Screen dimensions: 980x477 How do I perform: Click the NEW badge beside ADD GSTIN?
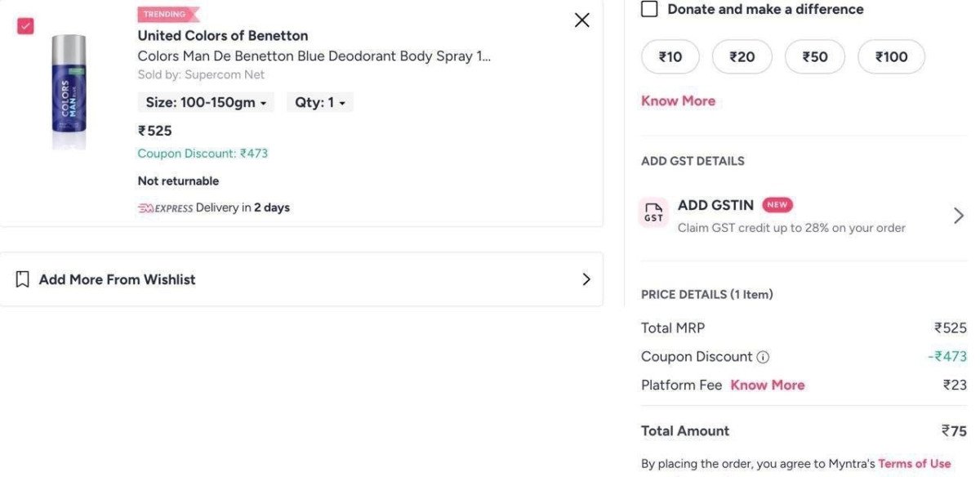[777, 204]
